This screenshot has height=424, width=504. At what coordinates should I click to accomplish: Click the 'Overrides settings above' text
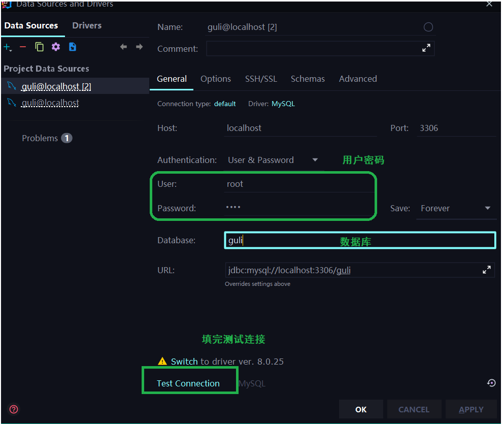coord(257,284)
